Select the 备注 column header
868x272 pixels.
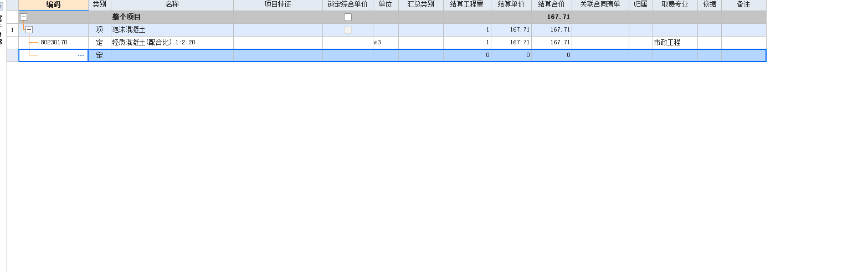744,4
